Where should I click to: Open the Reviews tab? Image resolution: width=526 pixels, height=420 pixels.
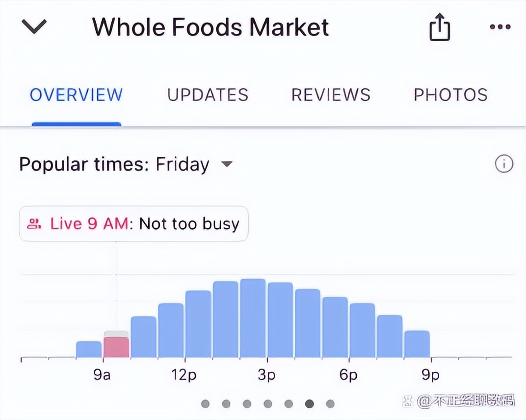click(331, 95)
